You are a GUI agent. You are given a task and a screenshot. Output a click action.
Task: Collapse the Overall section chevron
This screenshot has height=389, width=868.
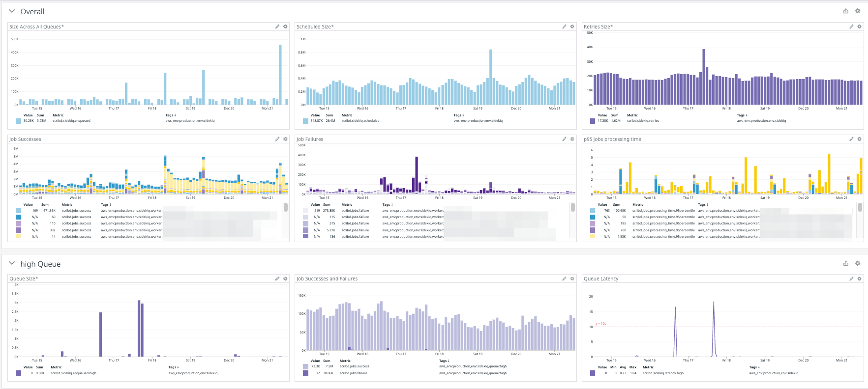point(12,11)
